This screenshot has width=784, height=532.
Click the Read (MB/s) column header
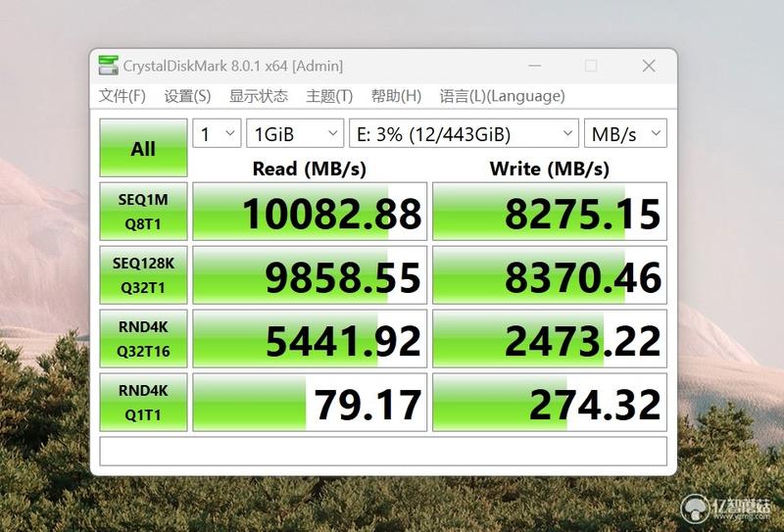310,169
